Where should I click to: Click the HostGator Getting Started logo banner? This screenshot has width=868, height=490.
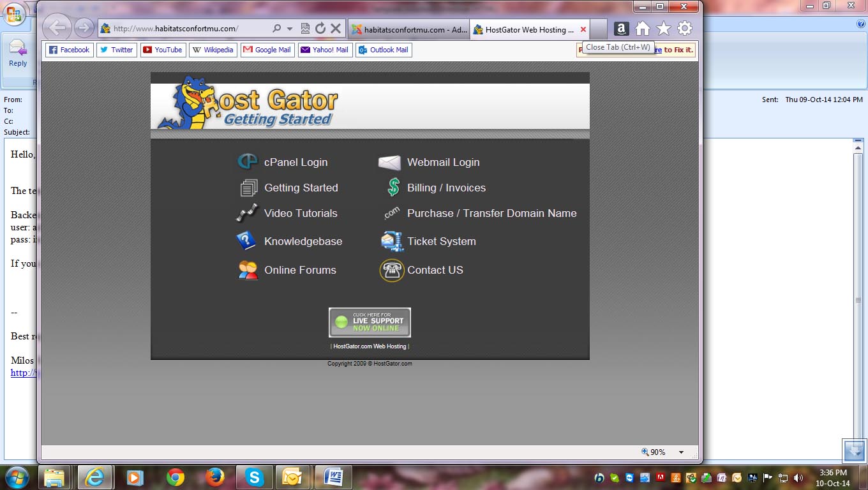(x=249, y=103)
